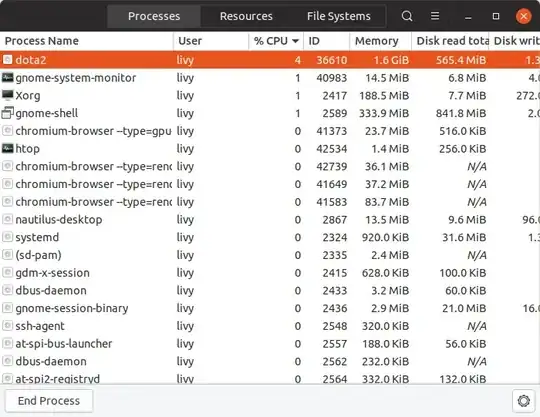Click the 841.8 MiB disk read value
This screenshot has height=417, width=540.
[x=461, y=113]
